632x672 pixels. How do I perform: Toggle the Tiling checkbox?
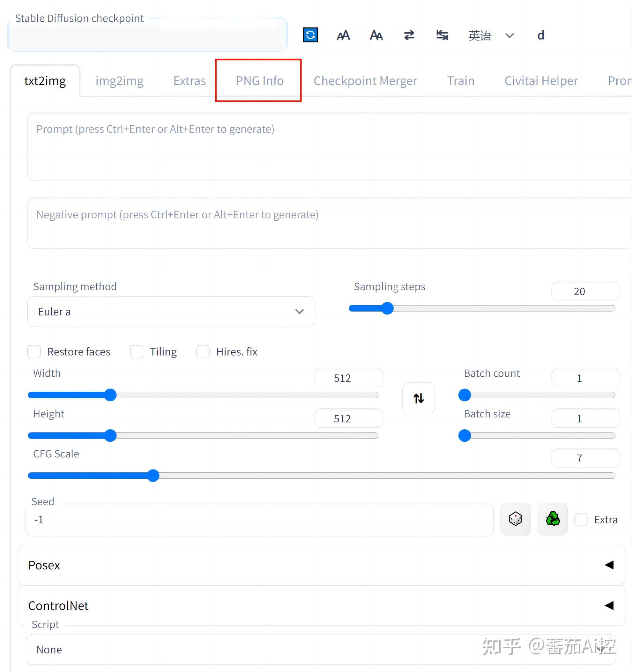click(137, 351)
